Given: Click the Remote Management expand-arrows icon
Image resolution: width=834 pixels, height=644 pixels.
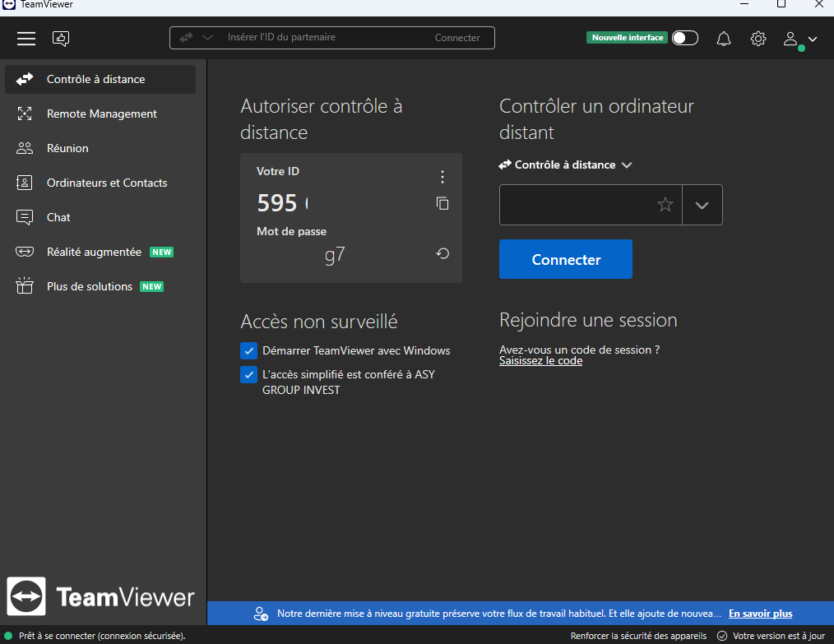Looking at the screenshot, I should [25, 114].
